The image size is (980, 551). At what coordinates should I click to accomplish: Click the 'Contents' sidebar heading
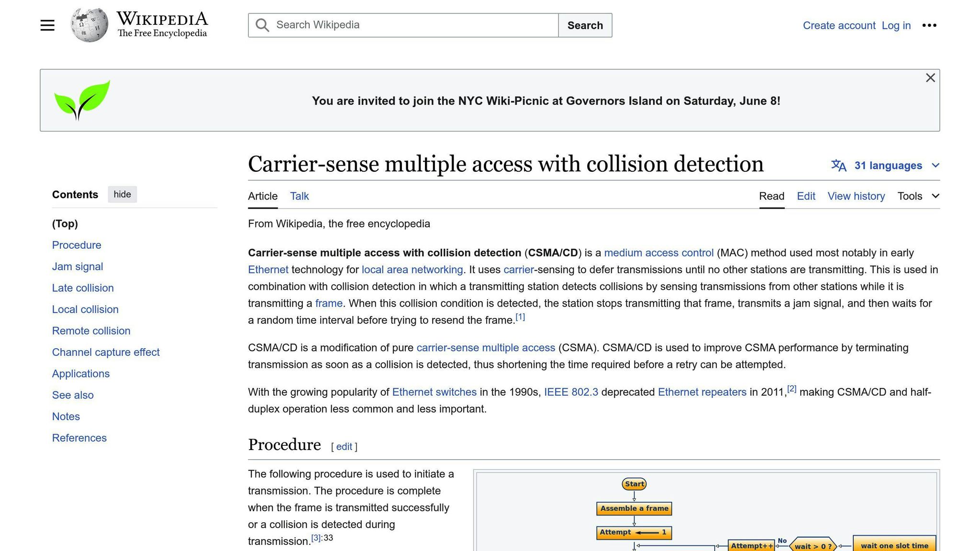pos(75,195)
